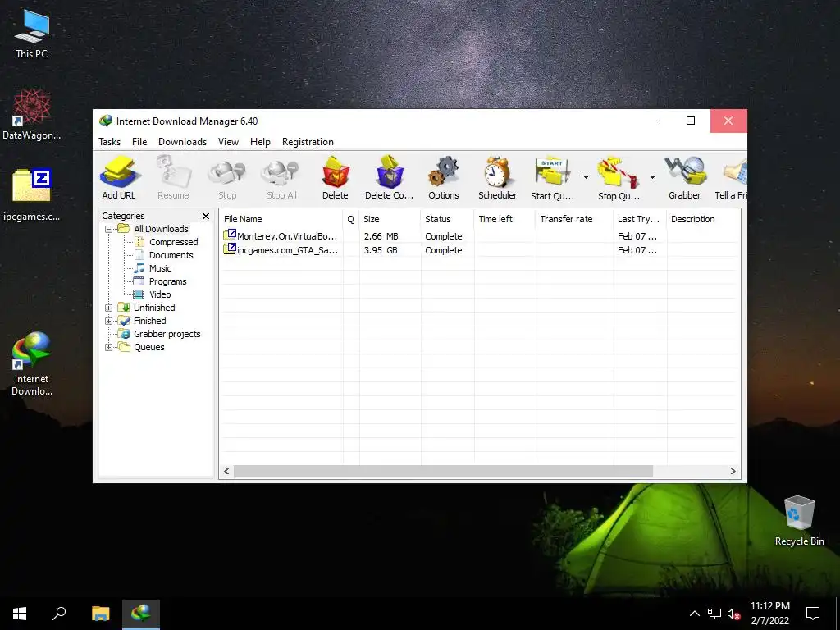The image size is (840, 630).
Task: Click the Last Try column header
Action: point(640,219)
